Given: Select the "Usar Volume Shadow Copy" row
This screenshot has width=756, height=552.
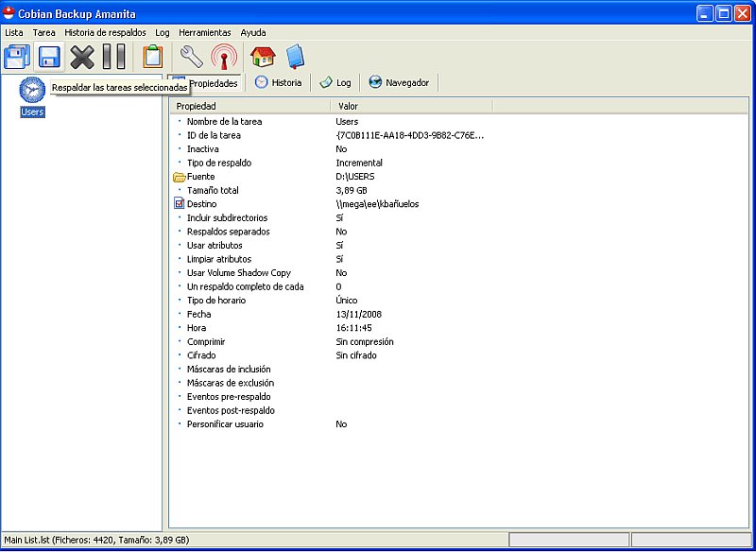Looking at the screenshot, I should click(x=458, y=273).
